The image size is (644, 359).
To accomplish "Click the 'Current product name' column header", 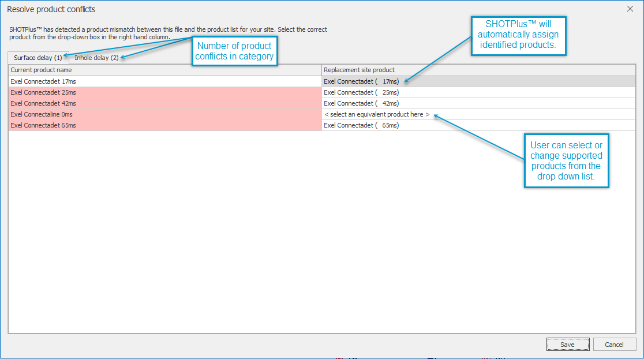I will click(x=165, y=70).
